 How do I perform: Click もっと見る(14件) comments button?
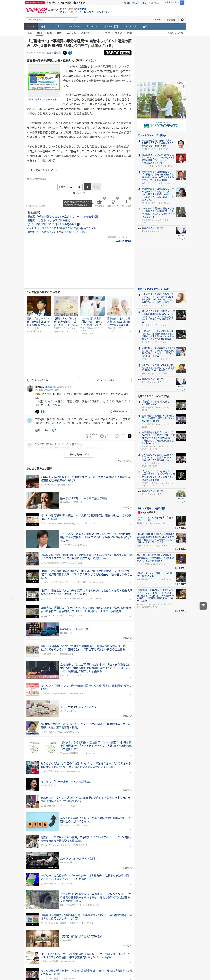click(79, 454)
